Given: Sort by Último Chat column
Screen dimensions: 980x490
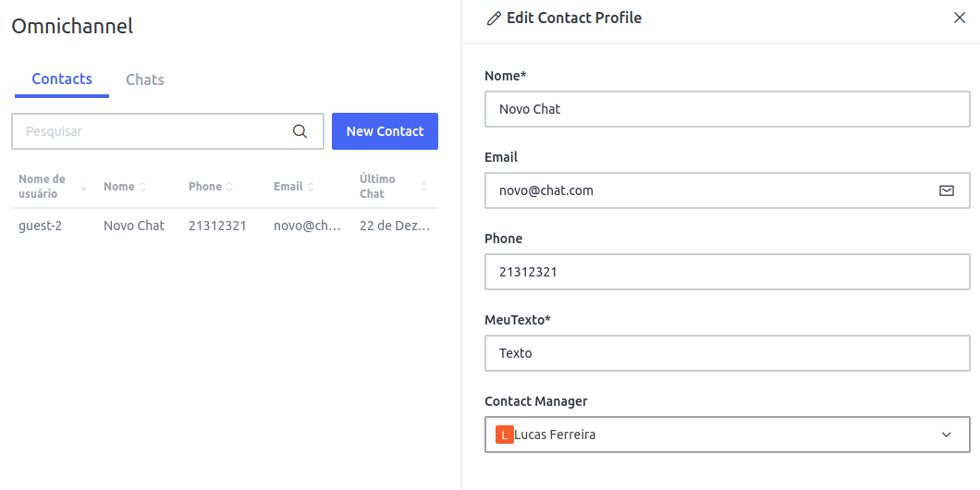Looking at the screenshot, I should pyautogui.click(x=423, y=187).
